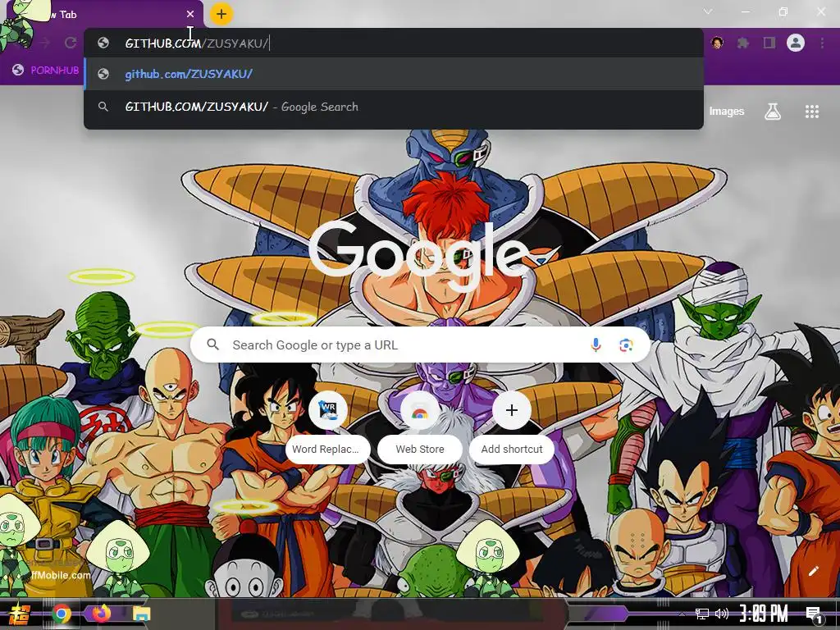The width and height of the screenshot is (840, 630).
Task: Open Chrome three-dot menu
Action: [822, 43]
